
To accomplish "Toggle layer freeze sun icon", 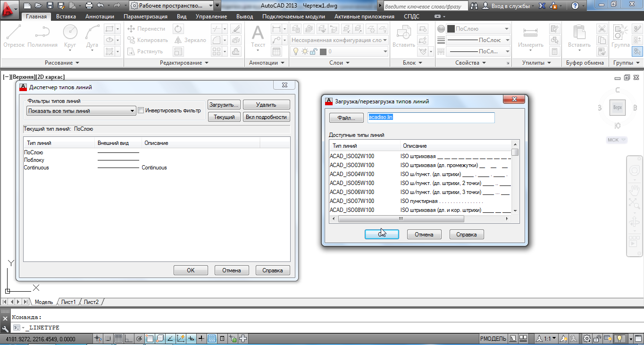I will (305, 51).
